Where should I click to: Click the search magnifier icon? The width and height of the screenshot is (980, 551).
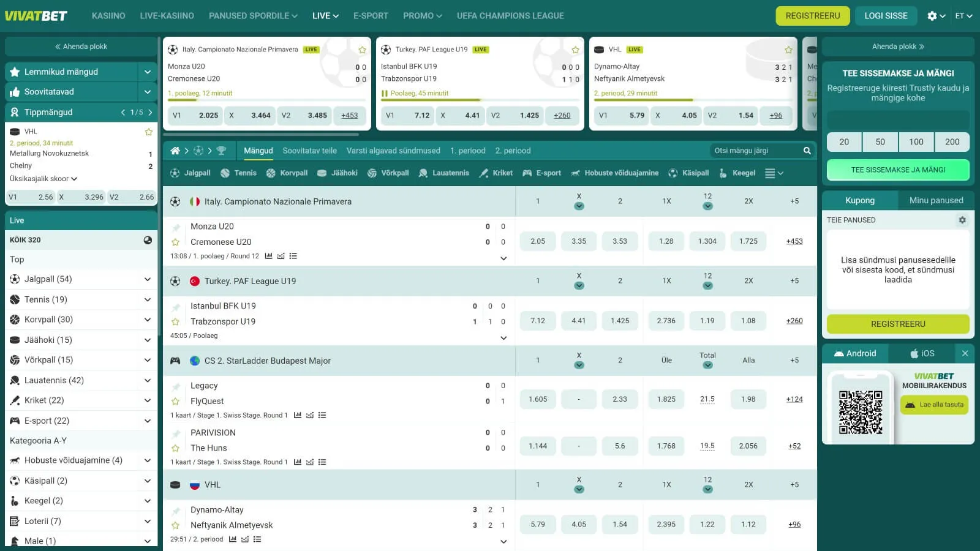tap(807, 151)
